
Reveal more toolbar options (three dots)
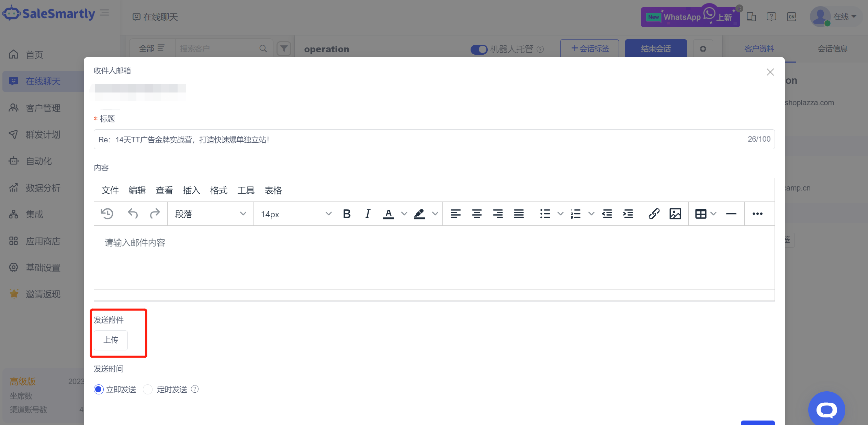point(757,214)
